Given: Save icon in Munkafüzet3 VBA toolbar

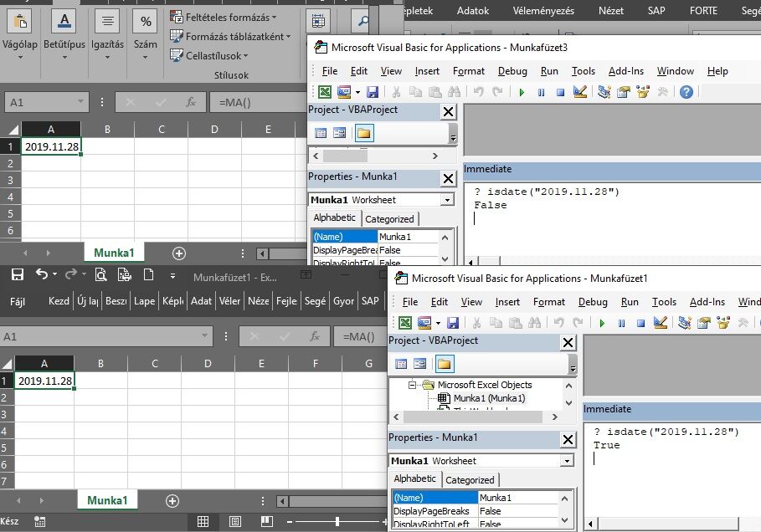Looking at the screenshot, I should [x=373, y=92].
